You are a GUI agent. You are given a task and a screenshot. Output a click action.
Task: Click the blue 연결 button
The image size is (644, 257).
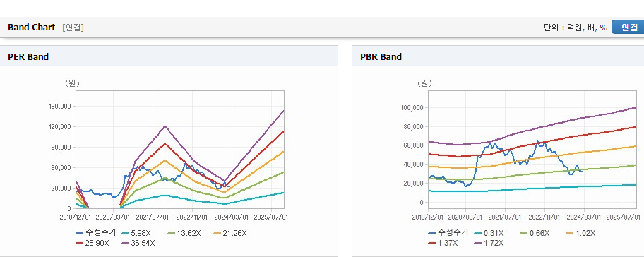point(628,27)
